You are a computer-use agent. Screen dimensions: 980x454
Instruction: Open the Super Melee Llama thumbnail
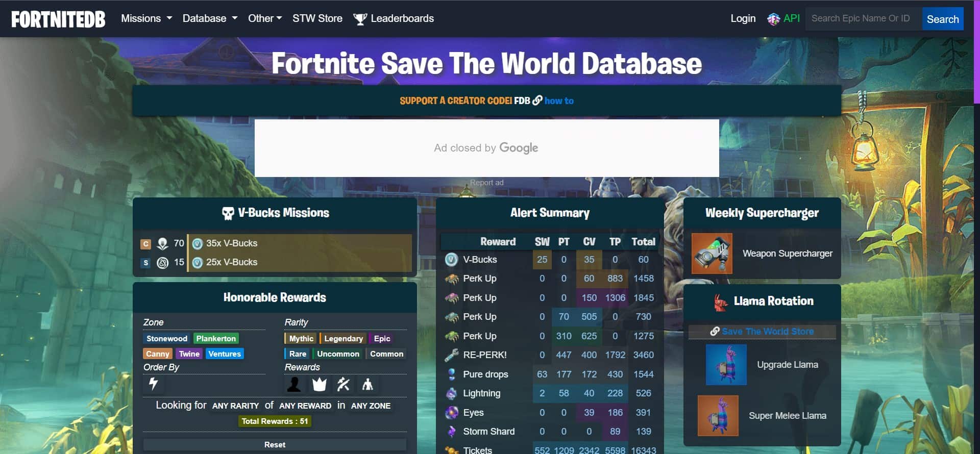(718, 416)
